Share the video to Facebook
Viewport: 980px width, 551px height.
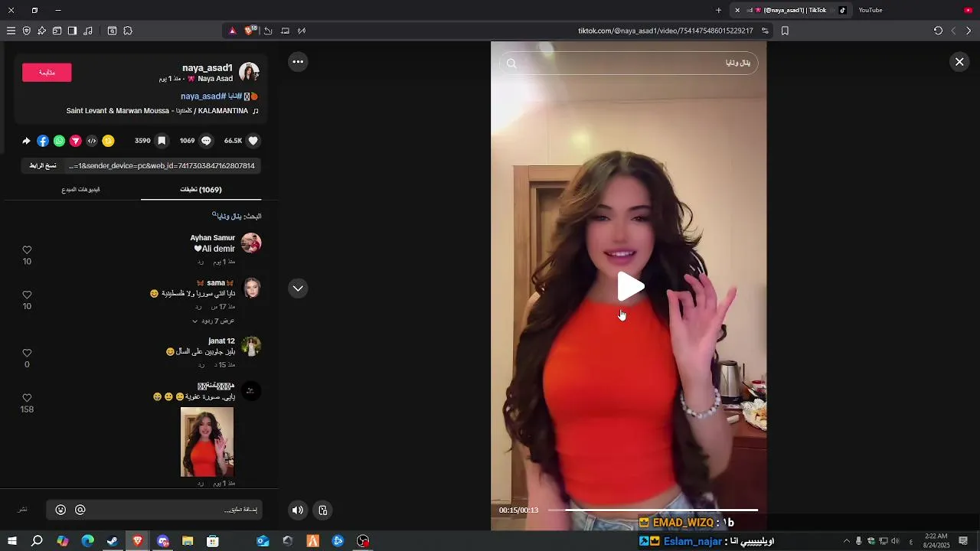43,141
